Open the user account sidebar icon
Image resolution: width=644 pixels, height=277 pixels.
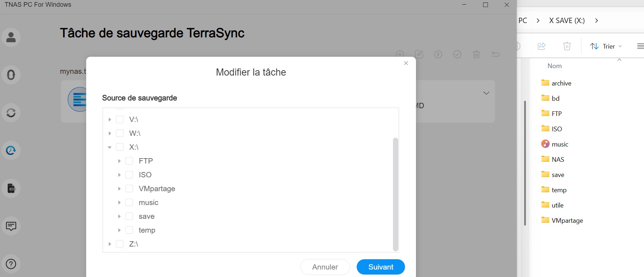11,37
